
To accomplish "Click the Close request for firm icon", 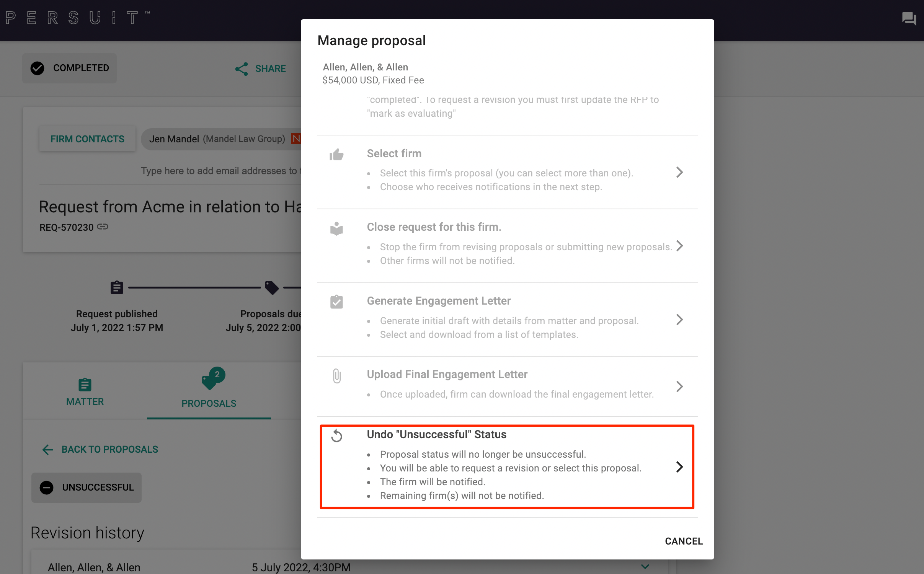I will [336, 228].
